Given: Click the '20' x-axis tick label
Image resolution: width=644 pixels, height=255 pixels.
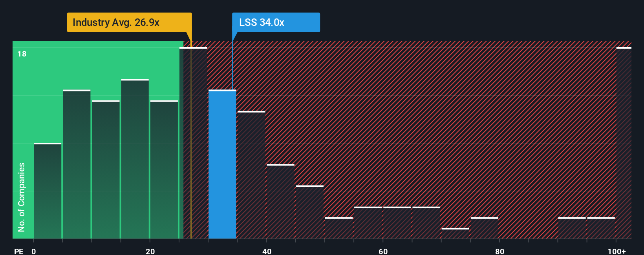Looking at the screenshot, I should coord(150,251).
